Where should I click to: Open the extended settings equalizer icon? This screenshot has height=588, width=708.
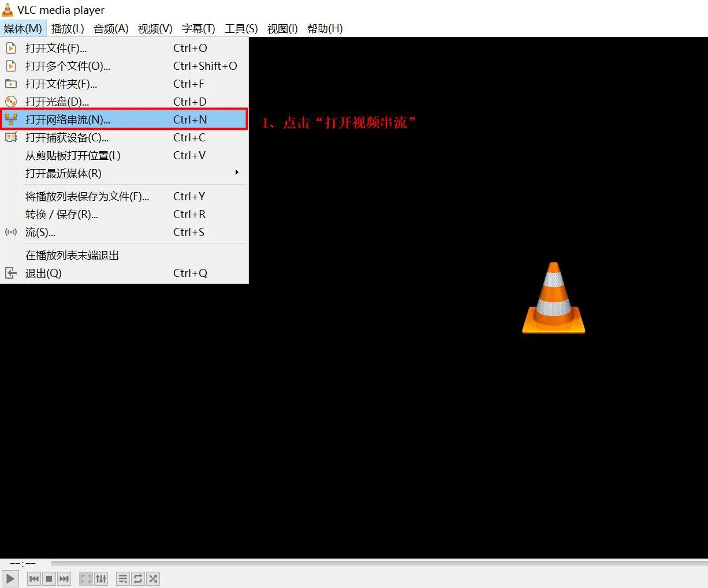101,578
